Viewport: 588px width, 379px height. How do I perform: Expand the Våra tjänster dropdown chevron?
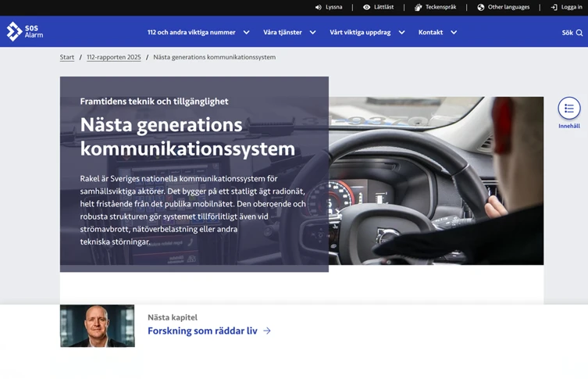coord(313,33)
